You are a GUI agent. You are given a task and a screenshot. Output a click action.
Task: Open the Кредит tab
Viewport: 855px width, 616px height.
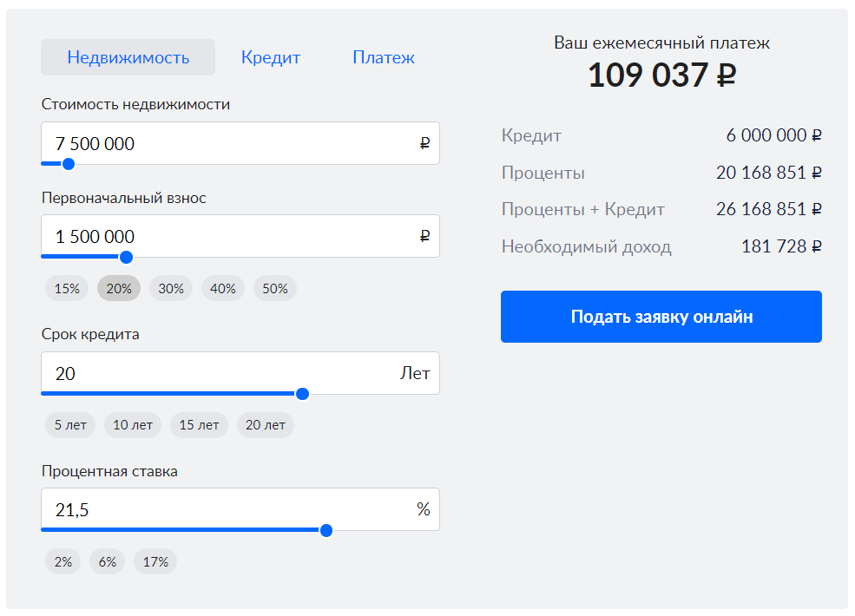(271, 58)
